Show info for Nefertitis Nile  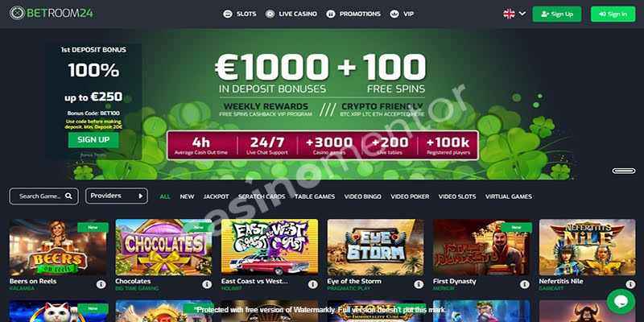[x=630, y=284]
